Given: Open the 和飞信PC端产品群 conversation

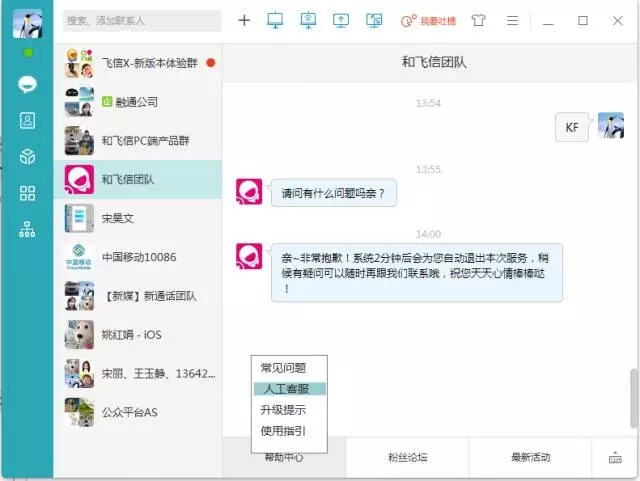Looking at the screenshot, I should pos(138,140).
